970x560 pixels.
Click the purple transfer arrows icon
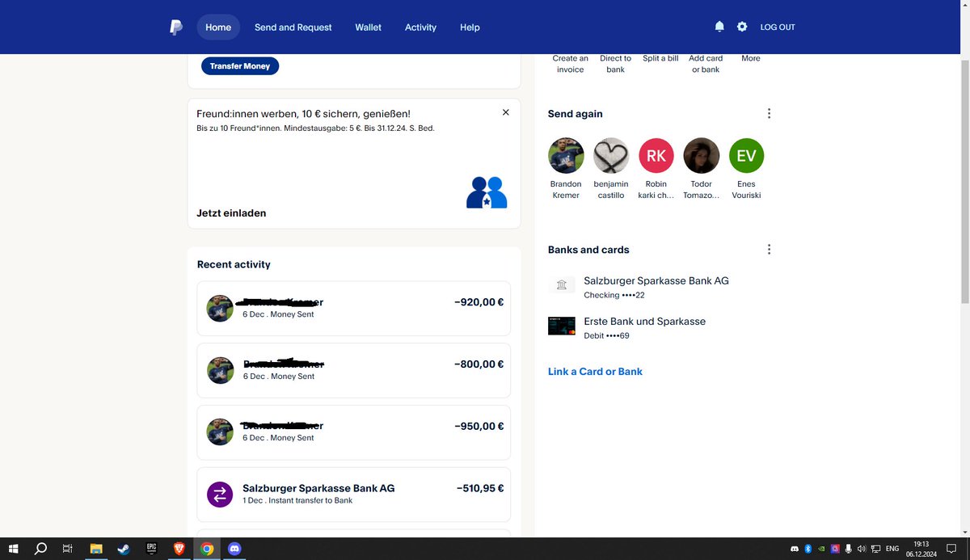coord(220,494)
